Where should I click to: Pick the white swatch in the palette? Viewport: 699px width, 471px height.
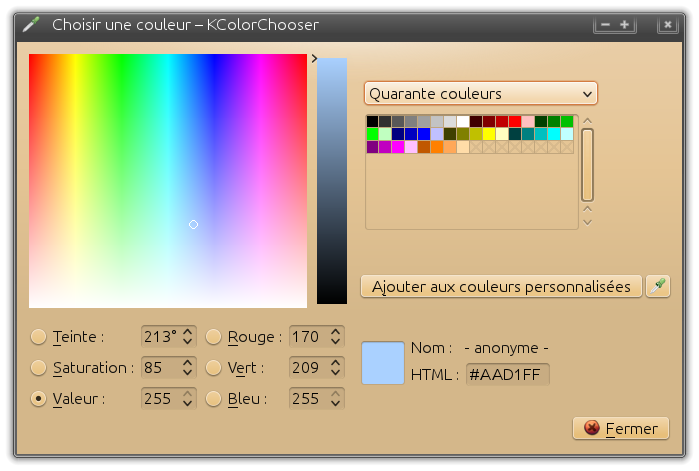point(463,121)
